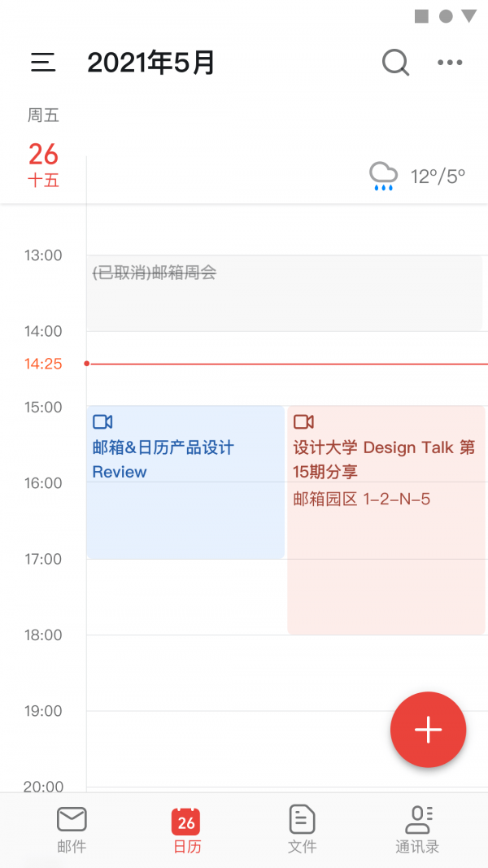Expand the 2021年5月 month picker
Viewport: 488px width, 868px height.
tap(151, 63)
